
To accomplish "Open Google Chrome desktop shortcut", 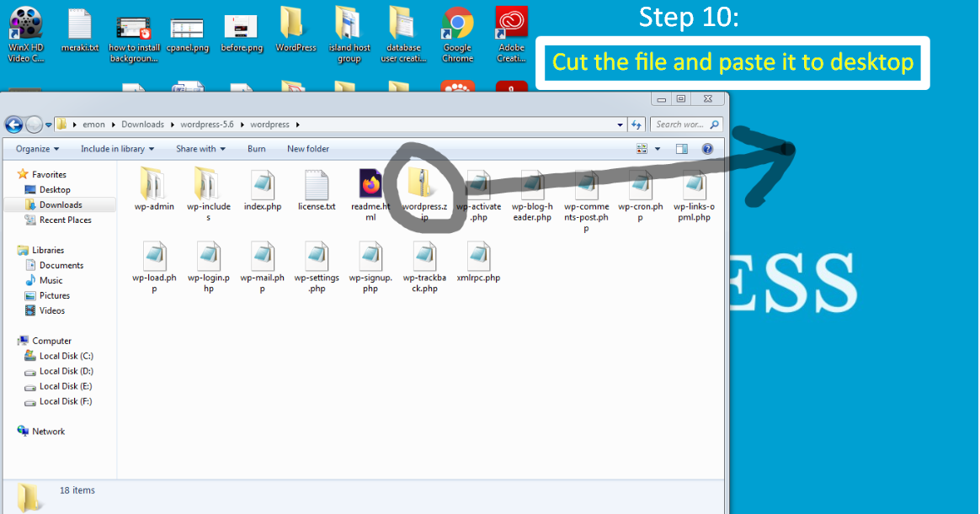I will coord(457,35).
